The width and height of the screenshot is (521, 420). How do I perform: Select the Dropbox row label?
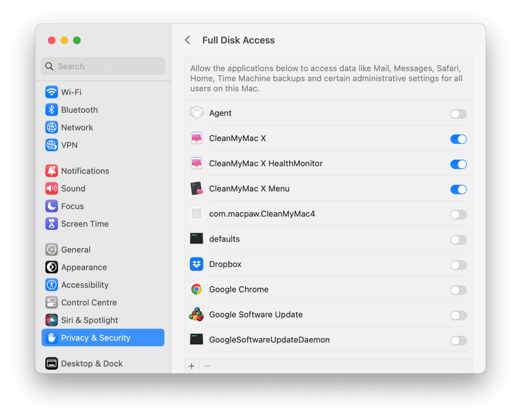tap(225, 264)
